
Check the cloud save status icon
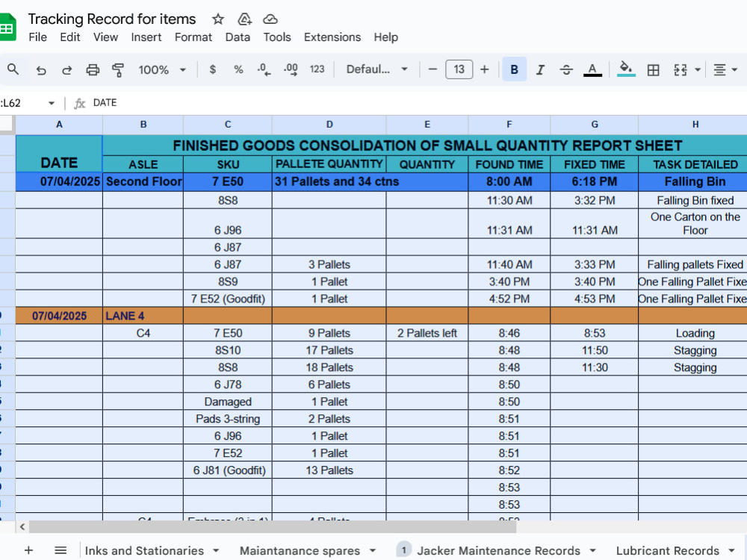[x=270, y=19]
